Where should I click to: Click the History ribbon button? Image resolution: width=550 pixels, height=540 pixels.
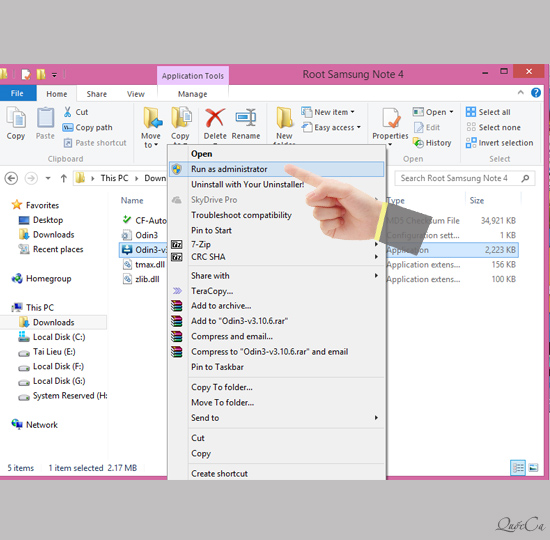432,143
